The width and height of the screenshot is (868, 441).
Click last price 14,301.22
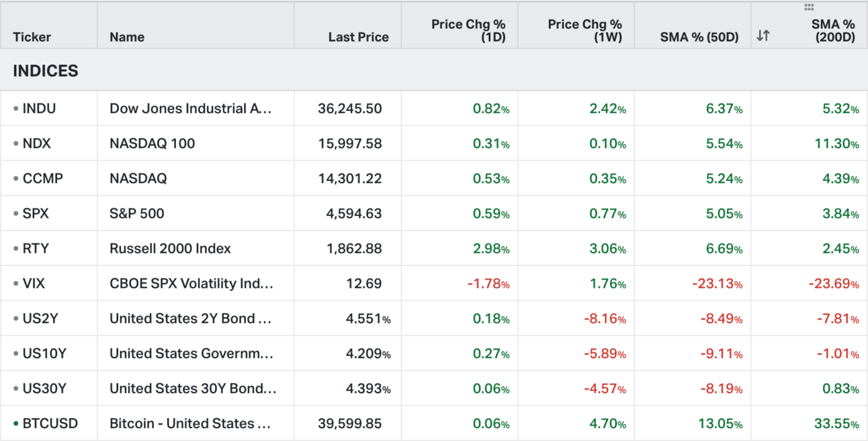coord(349,178)
